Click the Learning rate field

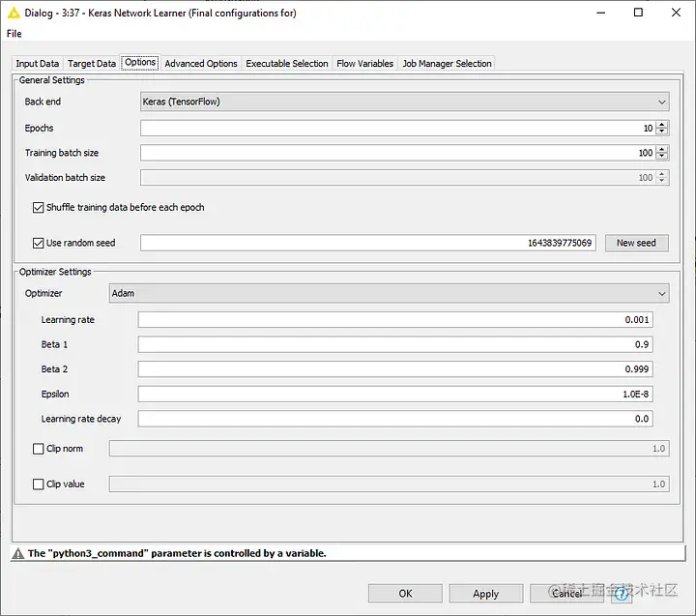click(x=395, y=320)
